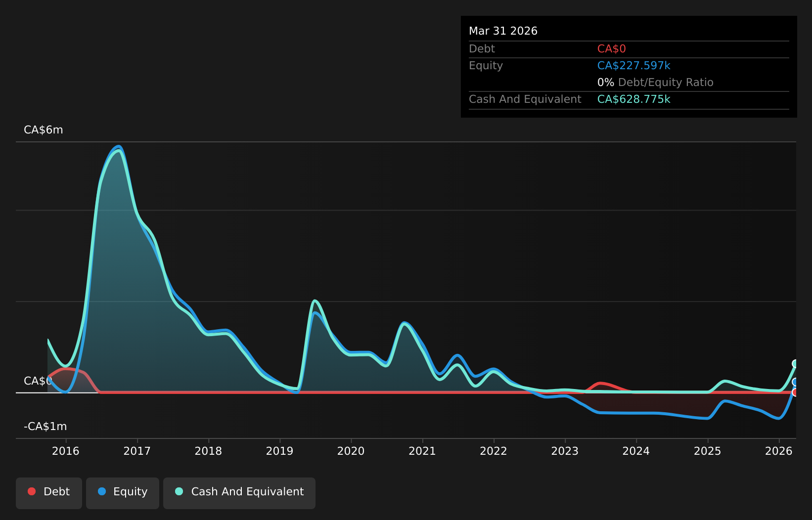
Task: Click the Cash And Equivalent tooltip label
Action: click(525, 99)
